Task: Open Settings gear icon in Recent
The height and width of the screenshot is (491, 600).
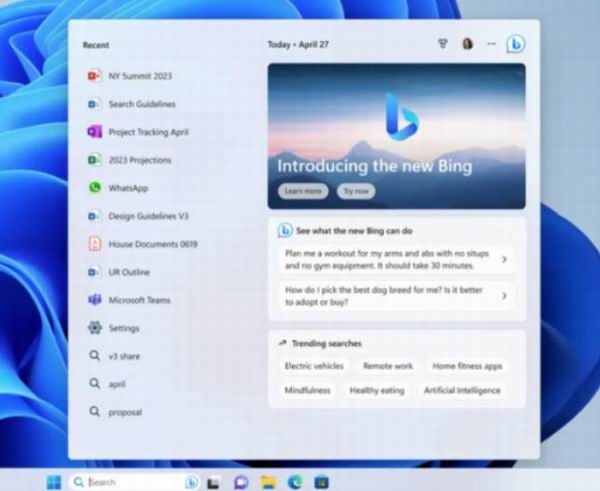Action: point(95,328)
